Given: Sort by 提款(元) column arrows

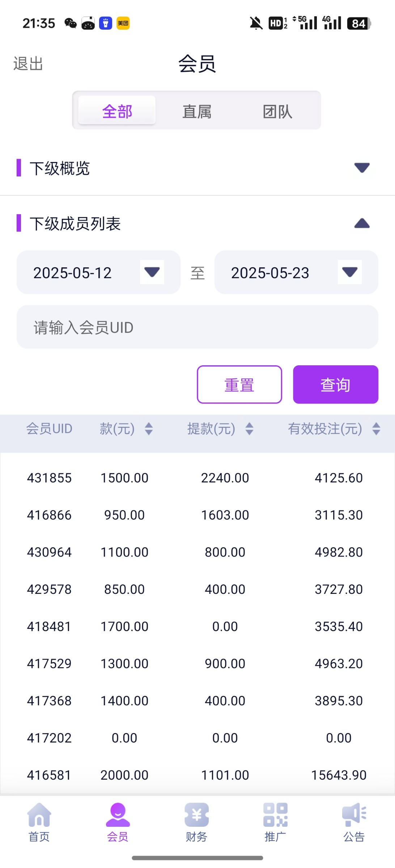Looking at the screenshot, I should 249,429.
